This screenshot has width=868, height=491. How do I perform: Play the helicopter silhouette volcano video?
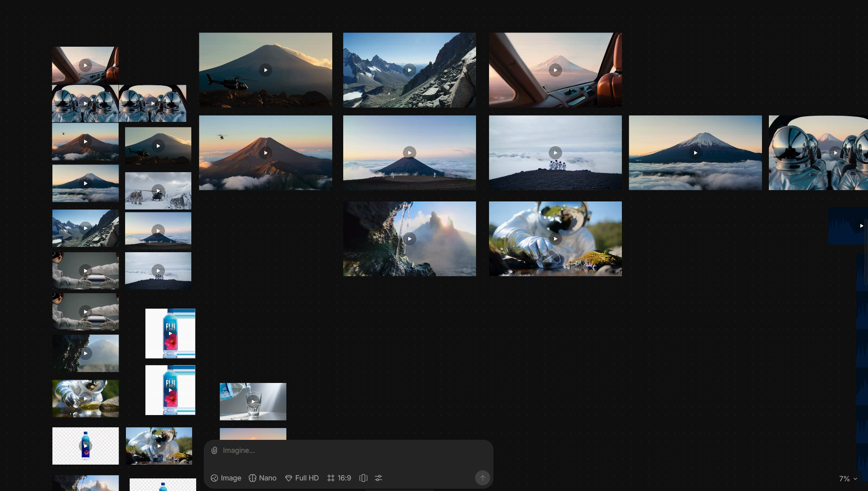point(265,70)
